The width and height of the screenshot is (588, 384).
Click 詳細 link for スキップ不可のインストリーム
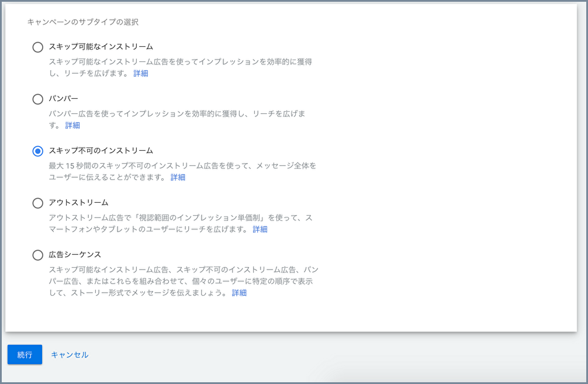pyautogui.click(x=178, y=178)
